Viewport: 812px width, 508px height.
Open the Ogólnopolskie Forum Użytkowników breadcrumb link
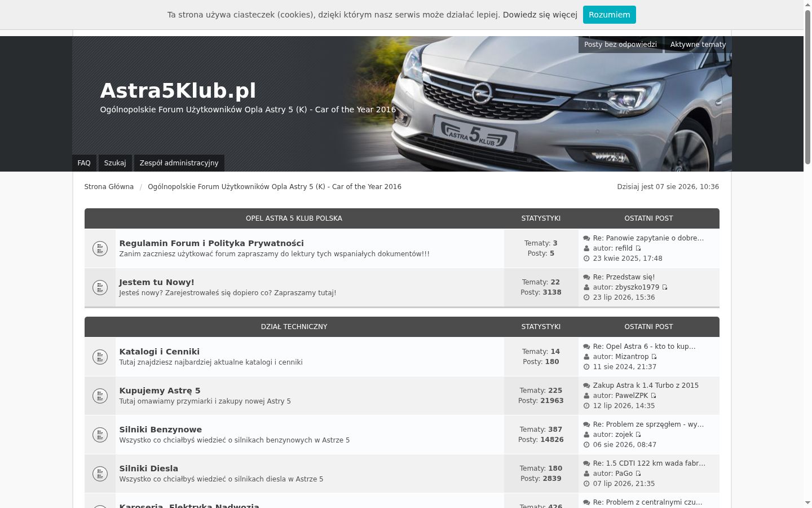(x=275, y=187)
